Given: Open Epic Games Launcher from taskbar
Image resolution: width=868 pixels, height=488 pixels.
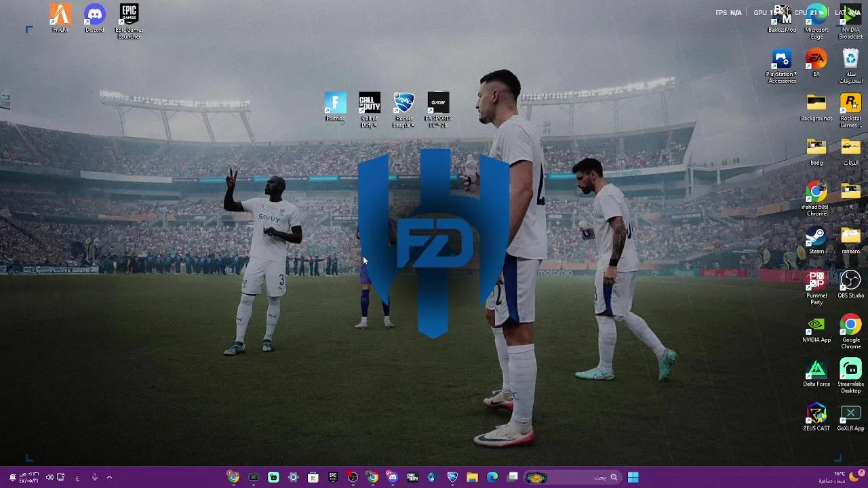Looking at the screenshot, I should (x=333, y=477).
